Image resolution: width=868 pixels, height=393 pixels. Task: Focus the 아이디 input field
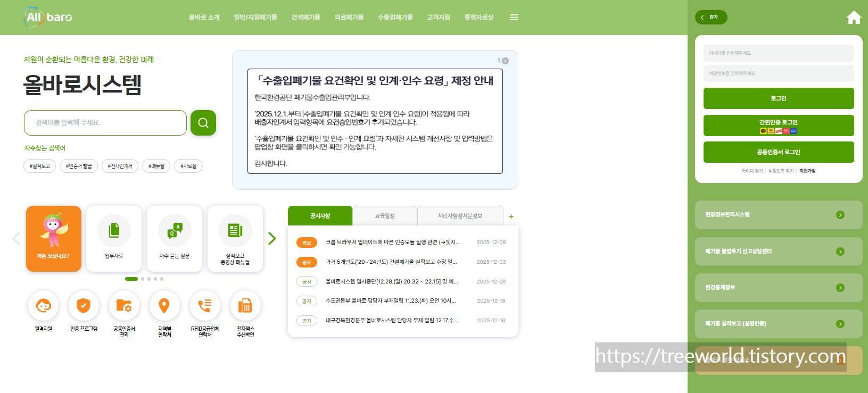tap(779, 53)
